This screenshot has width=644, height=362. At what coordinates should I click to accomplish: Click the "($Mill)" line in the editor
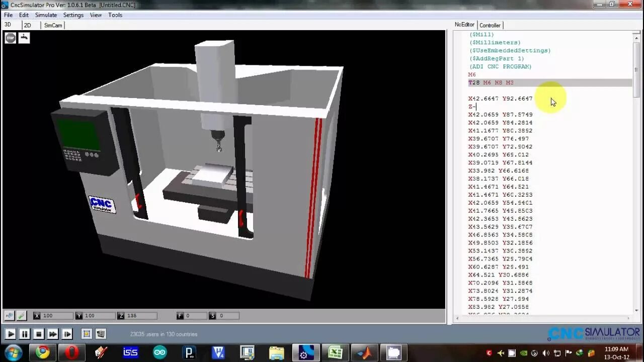[x=481, y=34]
